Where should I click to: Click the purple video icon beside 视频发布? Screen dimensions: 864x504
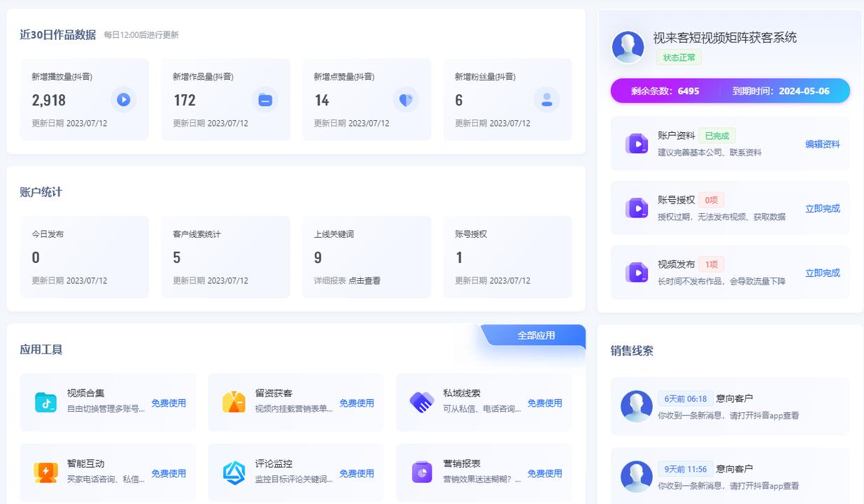(637, 273)
